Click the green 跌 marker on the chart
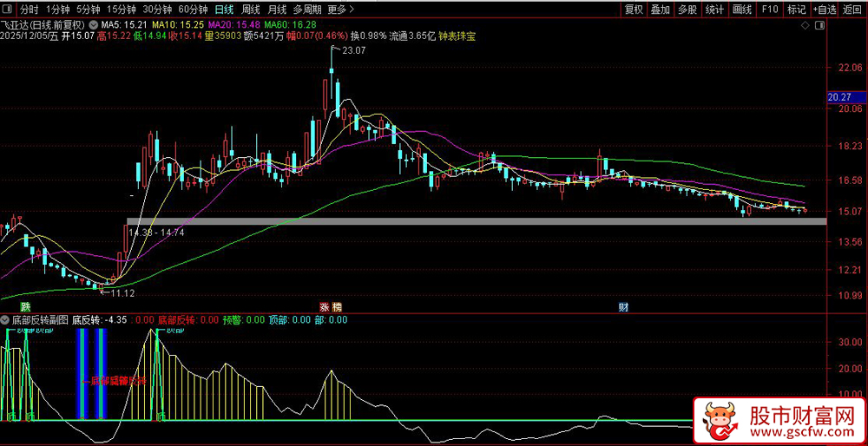Image resolution: width=868 pixels, height=446 pixels. pos(25,307)
